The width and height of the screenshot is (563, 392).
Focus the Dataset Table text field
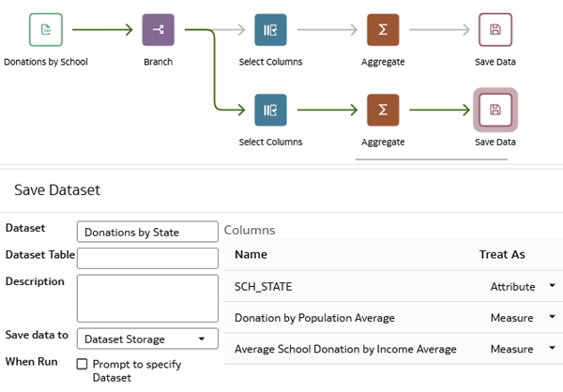point(146,258)
